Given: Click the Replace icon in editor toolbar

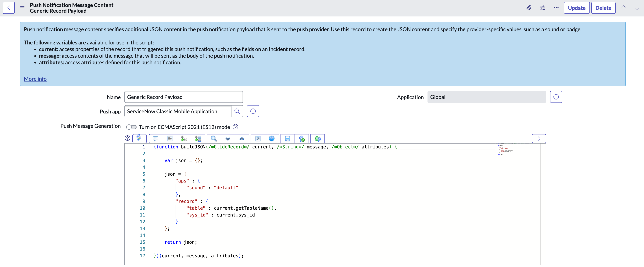Looking at the screenshot, I should click(x=184, y=138).
